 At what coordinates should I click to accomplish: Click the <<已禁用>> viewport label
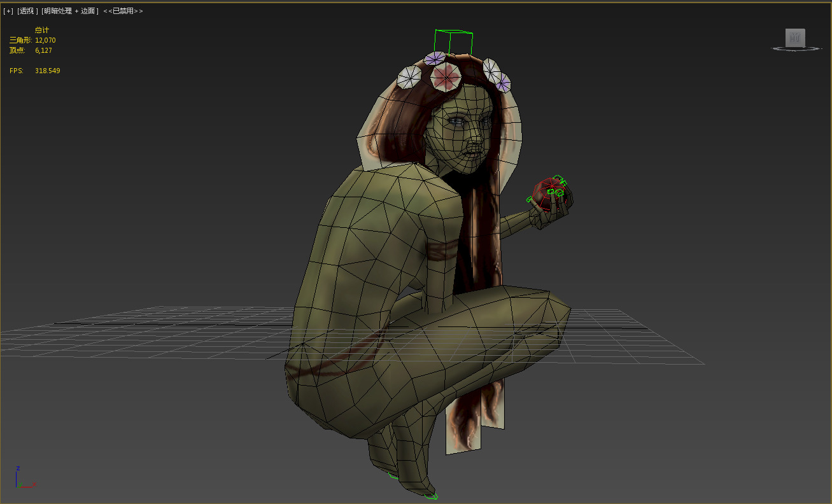[123, 11]
